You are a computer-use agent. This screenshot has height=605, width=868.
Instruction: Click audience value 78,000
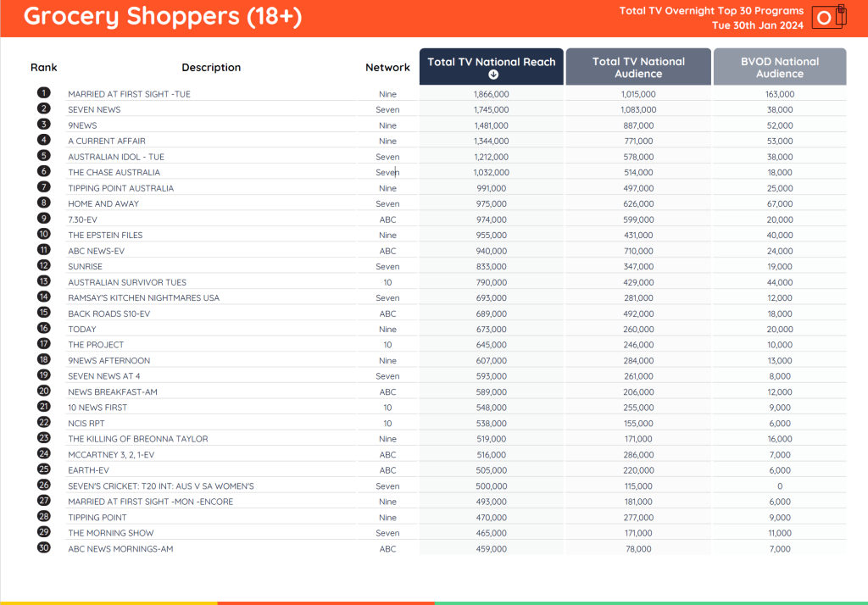click(x=638, y=549)
